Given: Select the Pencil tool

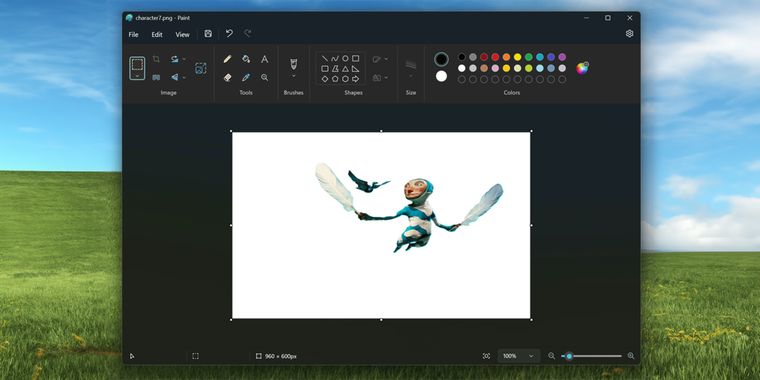Looking at the screenshot, I should [x=227, y=59].
